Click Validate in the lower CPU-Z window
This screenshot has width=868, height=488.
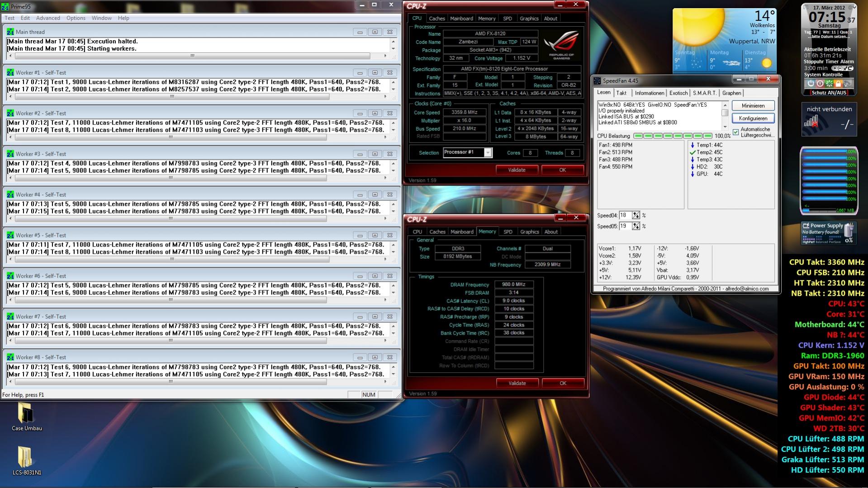click(x=517, y=383)
